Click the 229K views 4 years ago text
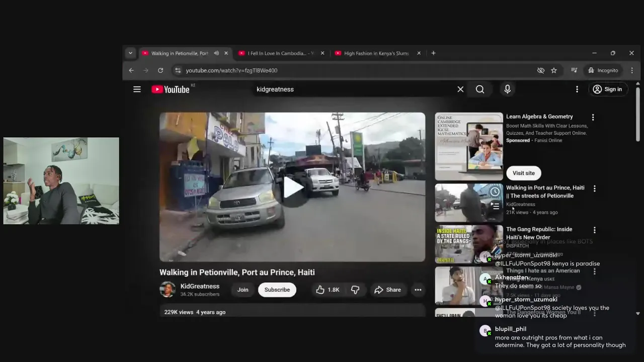644x362 pixels. [195, 312]
